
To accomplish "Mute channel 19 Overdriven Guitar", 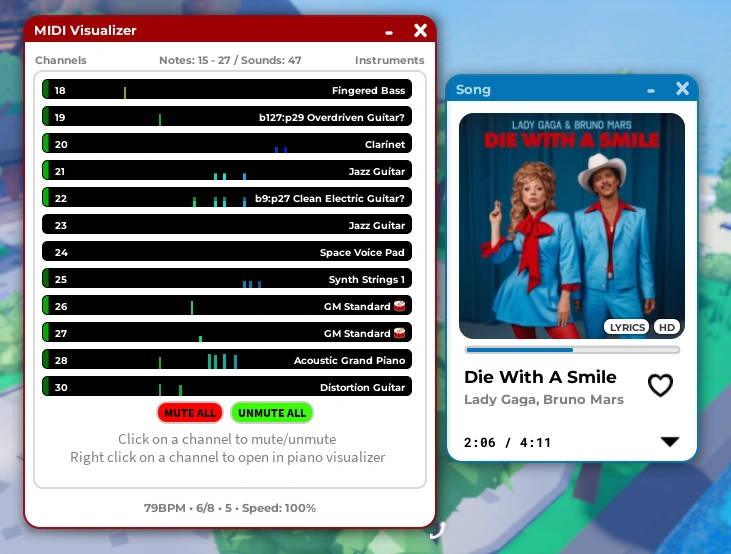I will (227, 117).
